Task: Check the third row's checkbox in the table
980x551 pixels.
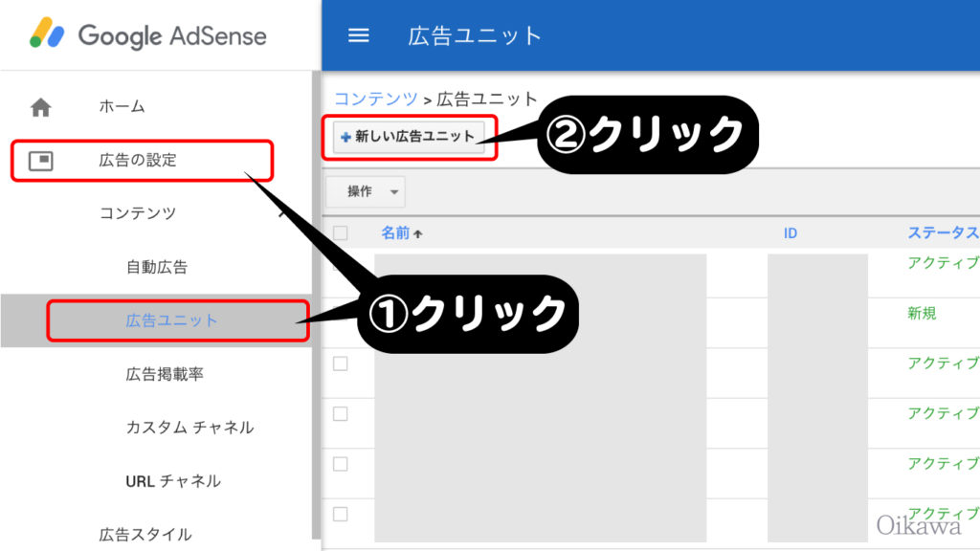Action: click(341, 364)
